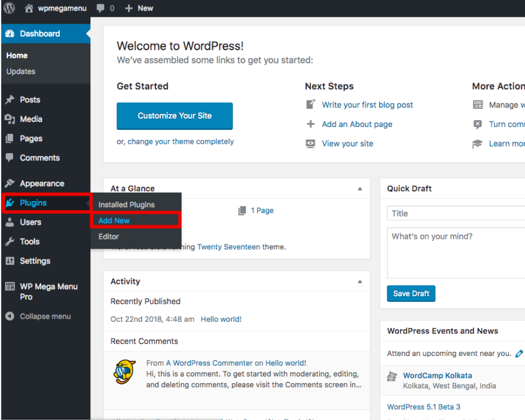The width and height of the screenshot is (525, 420).
Task: Click the monitor icon beside View your site
Action: click(310, 144)
